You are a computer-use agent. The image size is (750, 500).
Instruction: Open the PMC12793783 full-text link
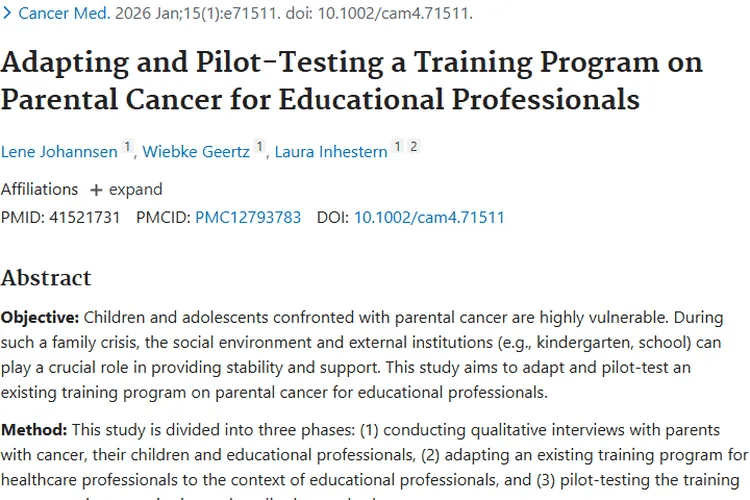pyautogui.click(x=247, y=217)
